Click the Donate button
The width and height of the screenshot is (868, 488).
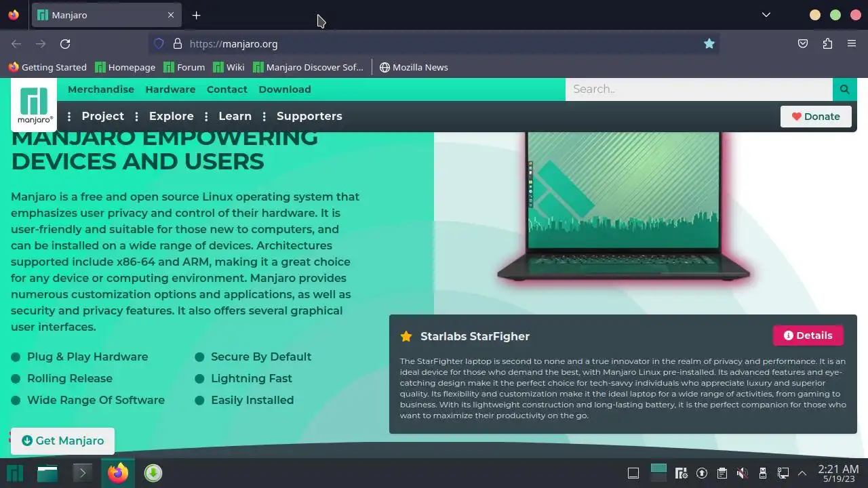816,117
